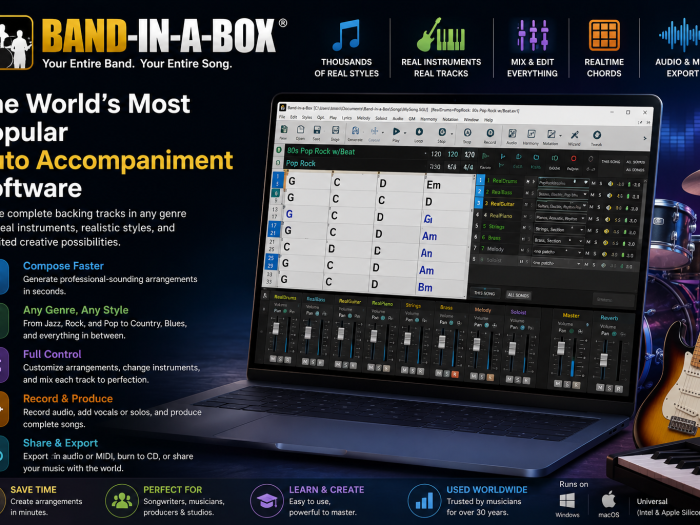Click the THIS SONG button under tracks
The image size is (700, 525).
pyautogui.click(x=484, y=293)
